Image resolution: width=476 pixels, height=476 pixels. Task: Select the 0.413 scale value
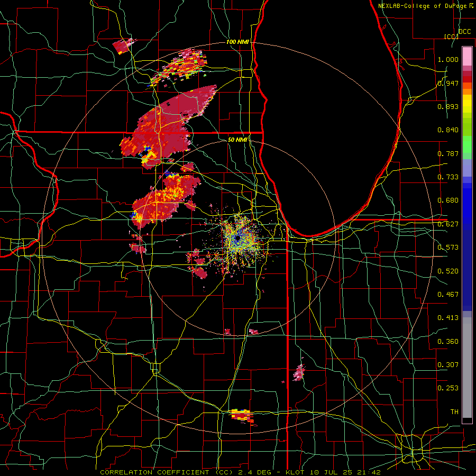[448, 318]
